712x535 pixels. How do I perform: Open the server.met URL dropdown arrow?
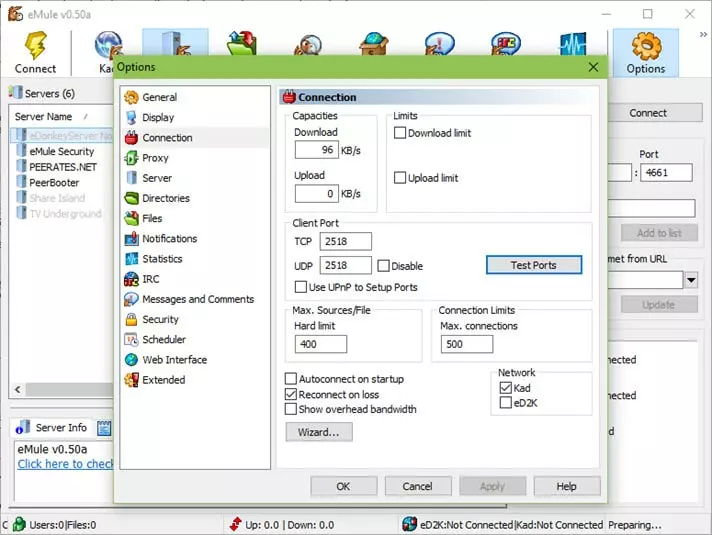[691, 280]
